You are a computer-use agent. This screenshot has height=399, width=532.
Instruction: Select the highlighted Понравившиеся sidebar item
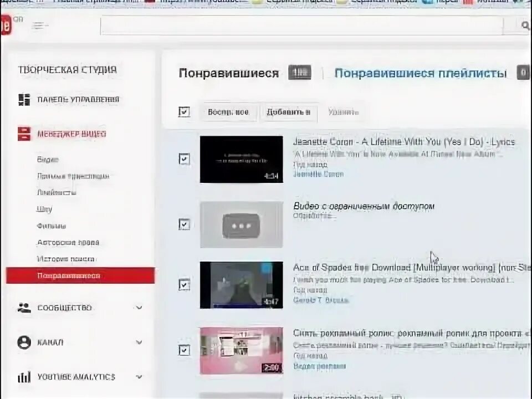[x=80, y=275]
